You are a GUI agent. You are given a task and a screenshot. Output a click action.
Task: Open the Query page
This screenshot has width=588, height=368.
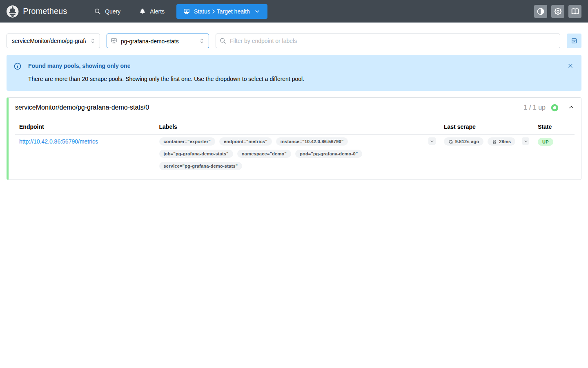107,11
